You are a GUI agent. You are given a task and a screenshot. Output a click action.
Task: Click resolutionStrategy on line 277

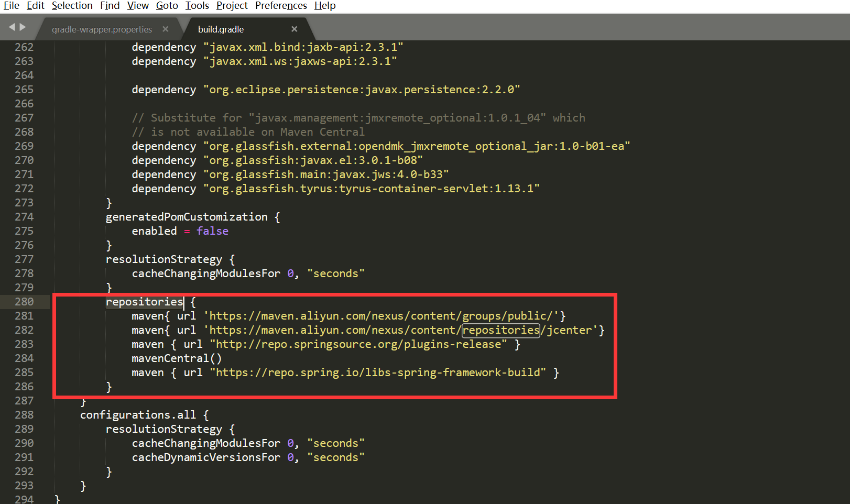click(x=164, y=259)
